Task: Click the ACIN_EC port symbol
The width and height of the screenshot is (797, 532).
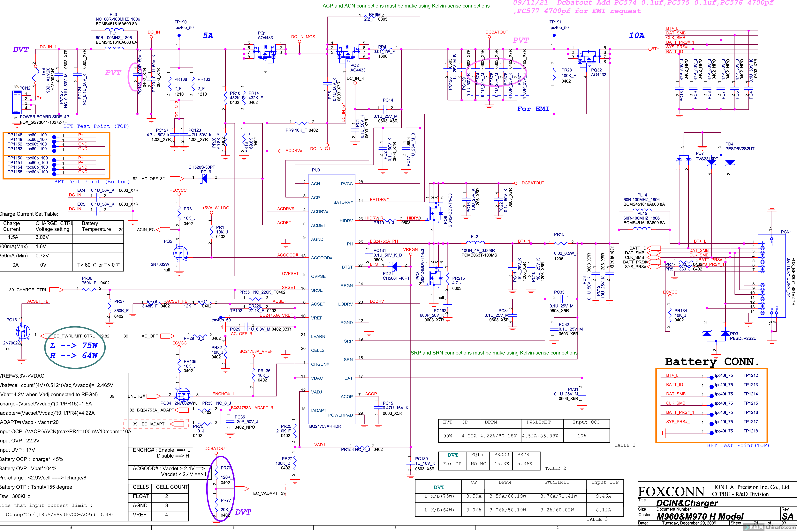Action: pos(163,230)
